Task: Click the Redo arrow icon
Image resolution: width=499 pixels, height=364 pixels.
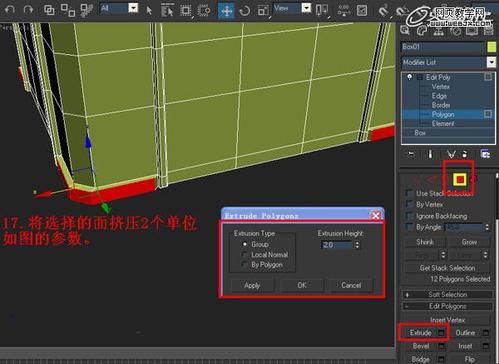Action: [28, 9]
